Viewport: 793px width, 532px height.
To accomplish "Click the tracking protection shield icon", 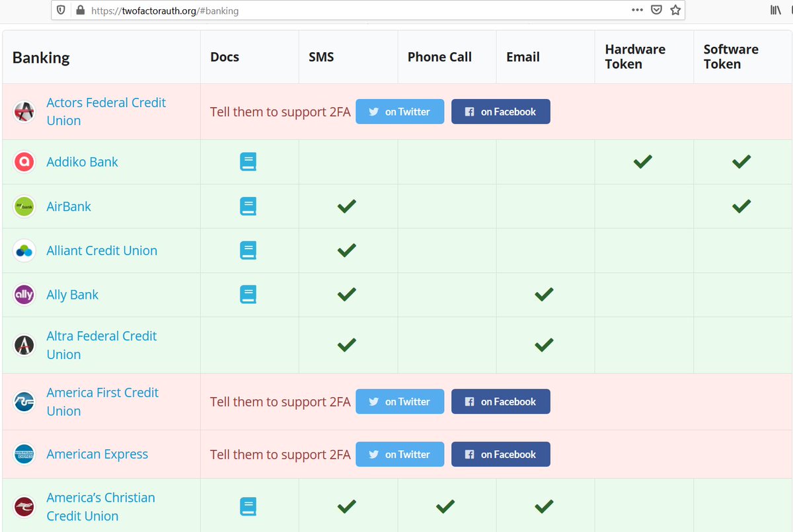I will point(61,11).
